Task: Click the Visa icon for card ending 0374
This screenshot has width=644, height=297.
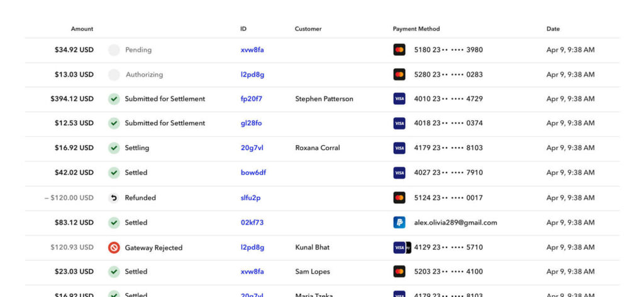Action: coord(399,123)
